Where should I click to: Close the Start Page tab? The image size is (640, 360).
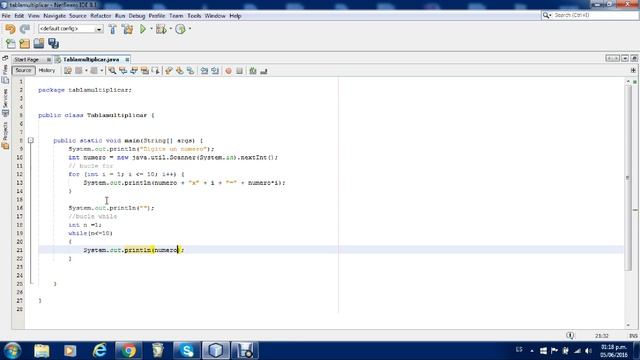click(x=49, y=60)
